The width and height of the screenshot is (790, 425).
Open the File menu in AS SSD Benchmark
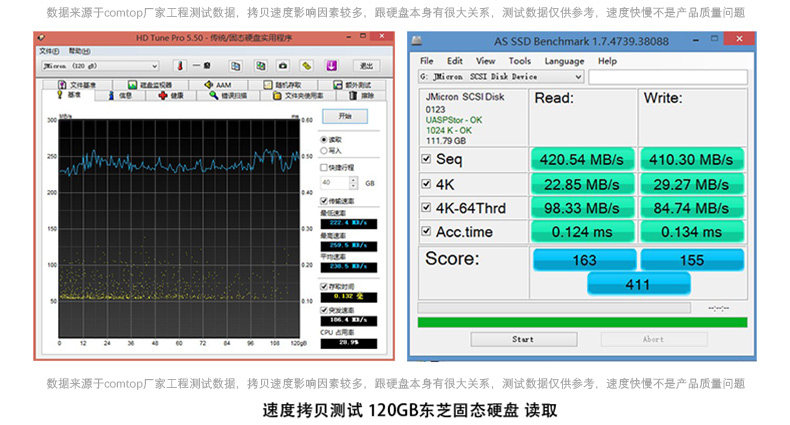pos(427,61)
